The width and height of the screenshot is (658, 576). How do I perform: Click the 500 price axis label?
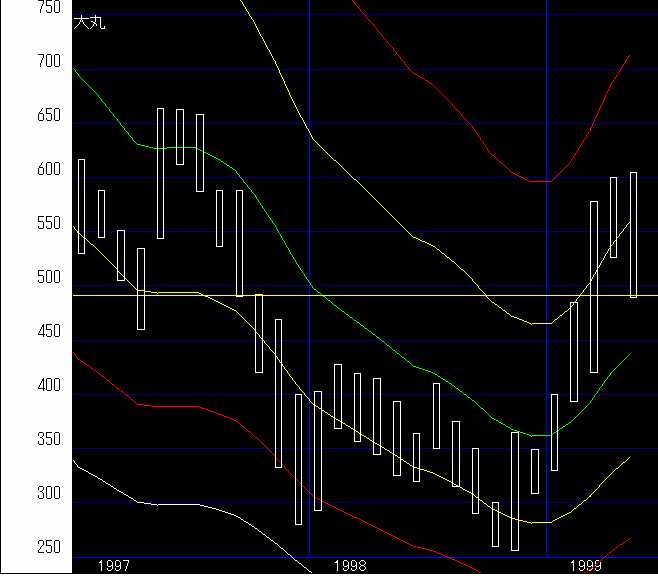click(x=48, y=278)
